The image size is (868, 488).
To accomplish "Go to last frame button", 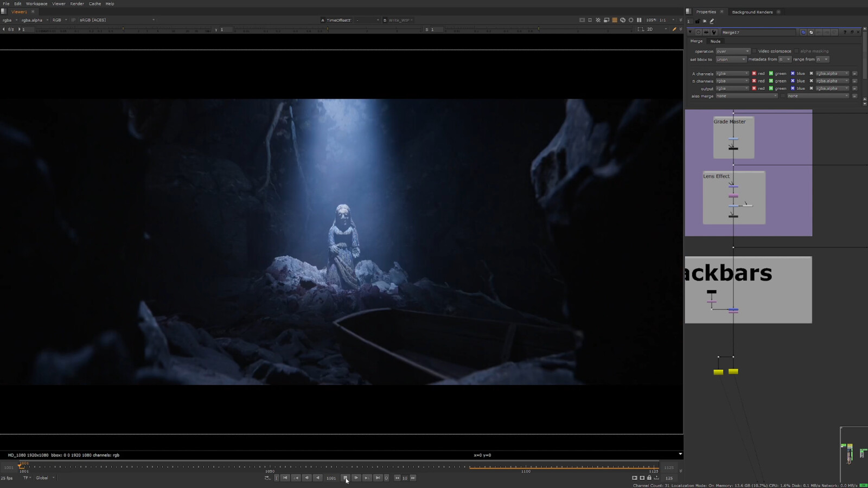I will [378, 478].
